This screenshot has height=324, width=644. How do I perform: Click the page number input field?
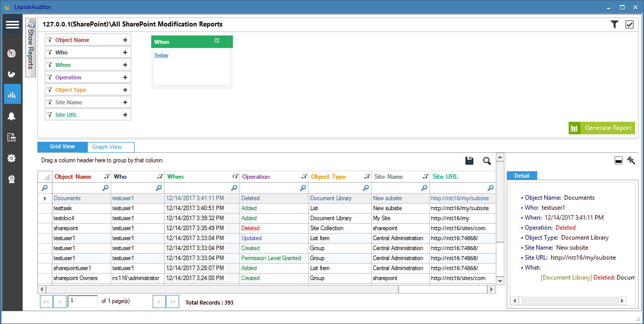point(83,301)
